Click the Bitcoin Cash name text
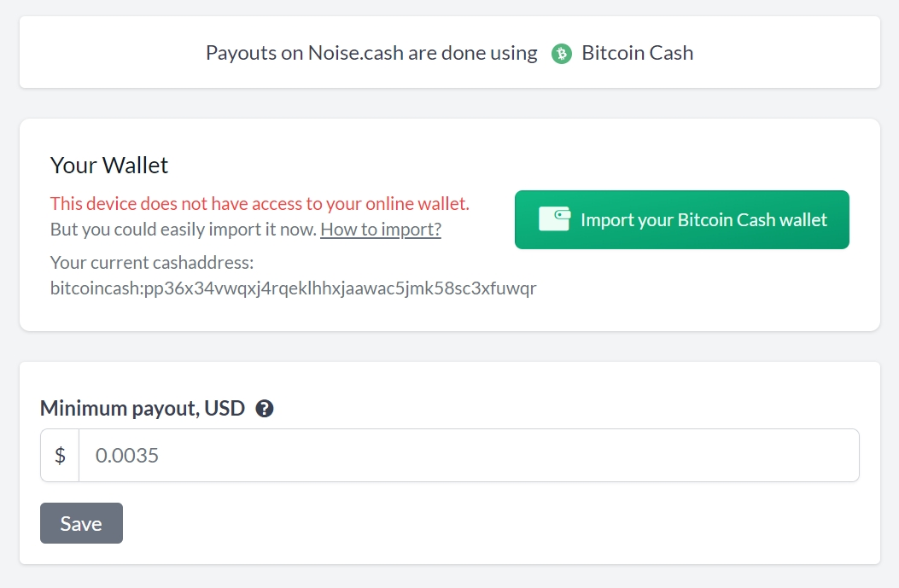 (638, 53)
